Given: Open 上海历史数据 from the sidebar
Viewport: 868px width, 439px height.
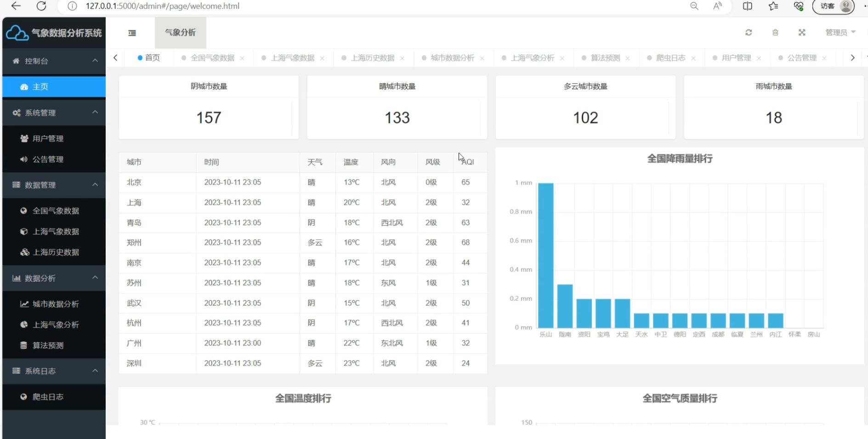Looking at the screenshot, I should tap(54, 252).
